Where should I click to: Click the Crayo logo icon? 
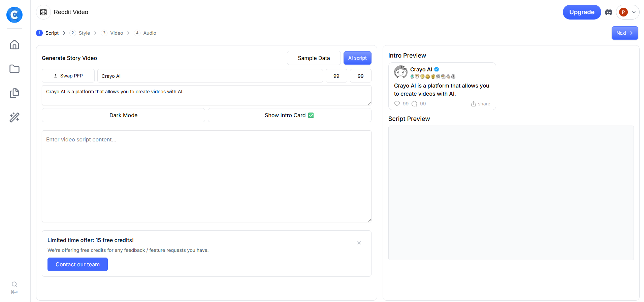14,15
